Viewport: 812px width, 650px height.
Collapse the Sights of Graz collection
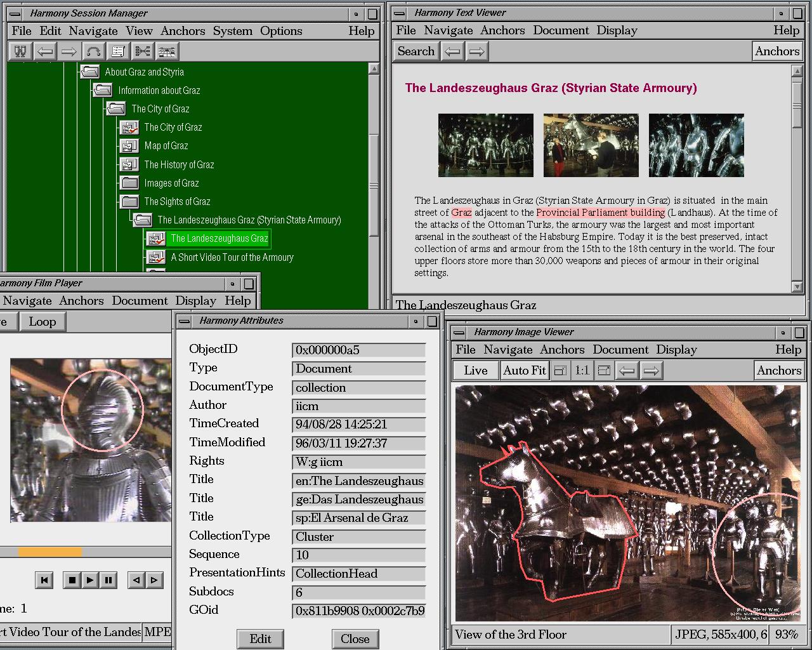pyautogui.click(x=129, y=202)
